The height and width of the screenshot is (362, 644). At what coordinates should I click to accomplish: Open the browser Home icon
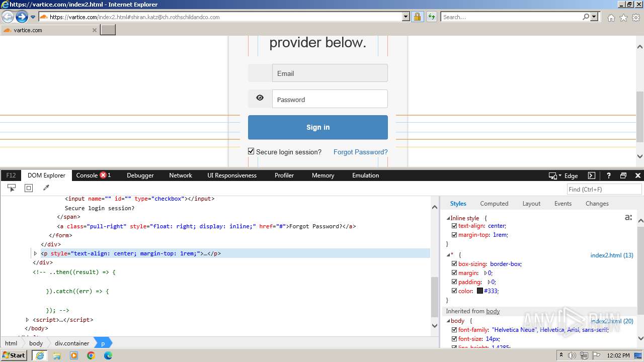pos(611,18)
